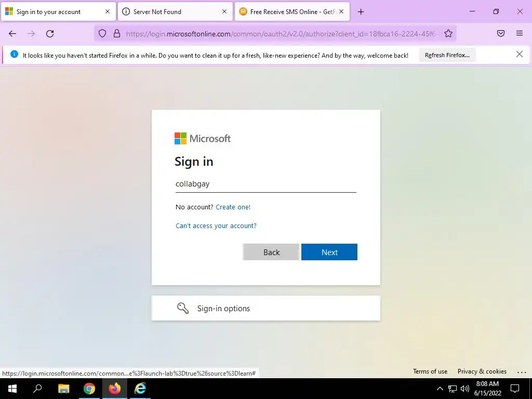The height and width of the screenshot is (399, 532).
Task: Open the Can't access your account? link
Action: 216,226
